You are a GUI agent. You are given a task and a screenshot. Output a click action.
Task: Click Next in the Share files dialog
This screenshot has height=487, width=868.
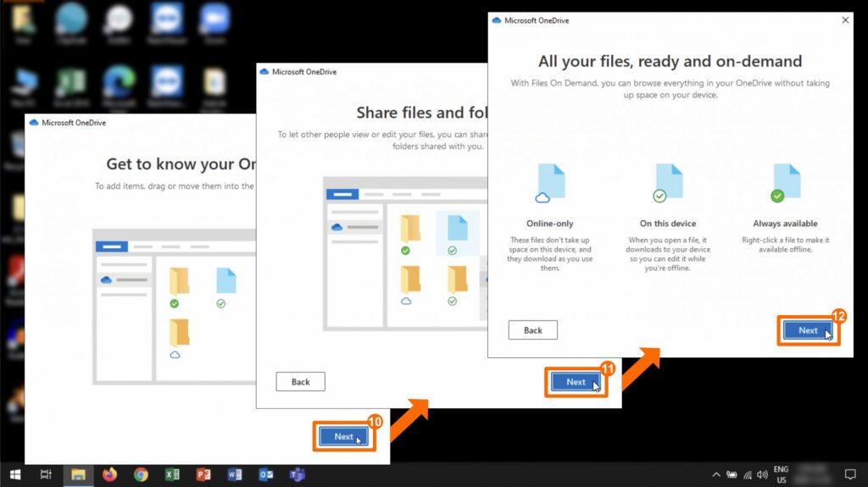point(576,382)
